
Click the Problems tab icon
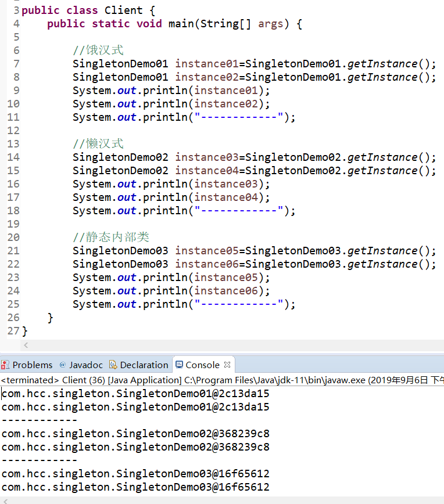5,365
